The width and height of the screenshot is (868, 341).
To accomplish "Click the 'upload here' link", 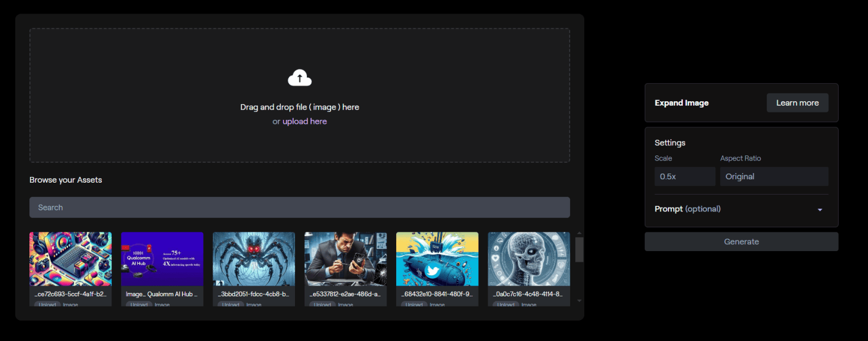I will pyautogui.click(x=305, y=122).
